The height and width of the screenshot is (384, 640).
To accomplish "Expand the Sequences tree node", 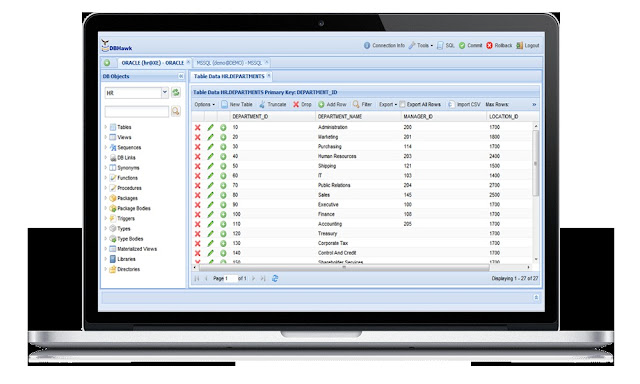I will pyautogui.click(x=106, y=147).
